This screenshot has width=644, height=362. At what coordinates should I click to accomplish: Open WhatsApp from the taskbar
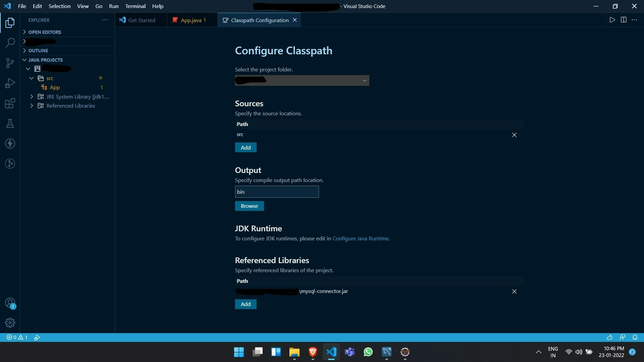368,352
